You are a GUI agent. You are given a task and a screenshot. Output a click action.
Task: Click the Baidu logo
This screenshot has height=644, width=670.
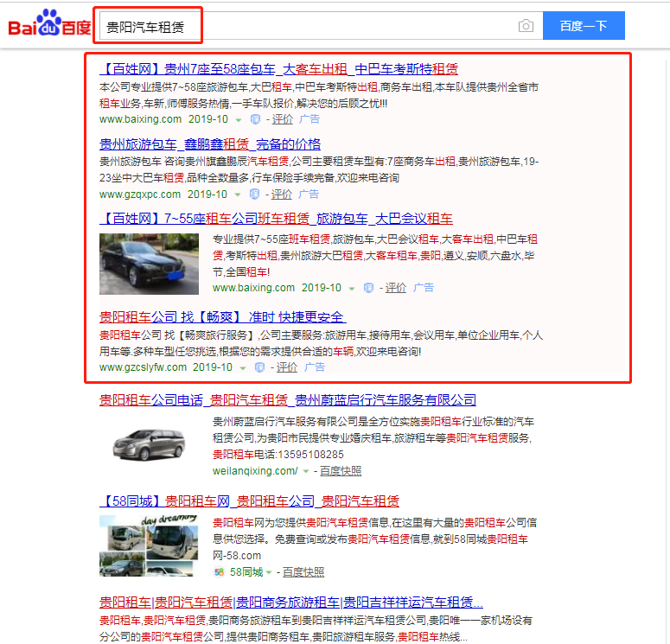(x=49, y=26)
